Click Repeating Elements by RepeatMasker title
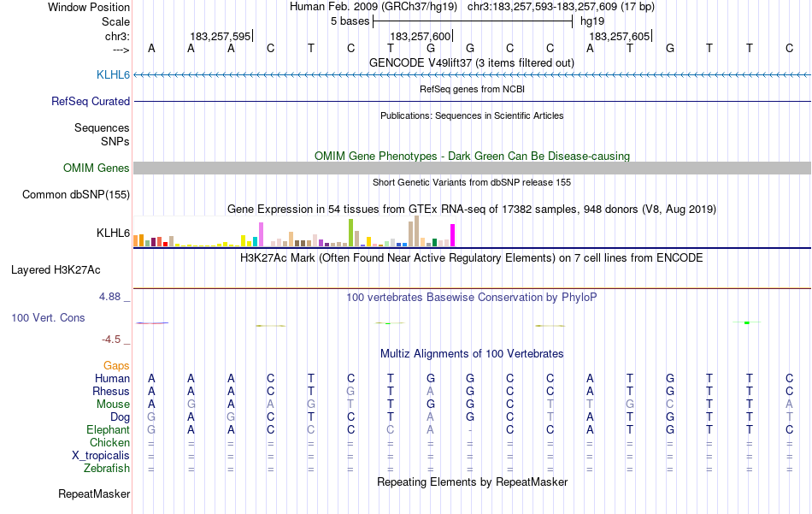 pos(472,482)
